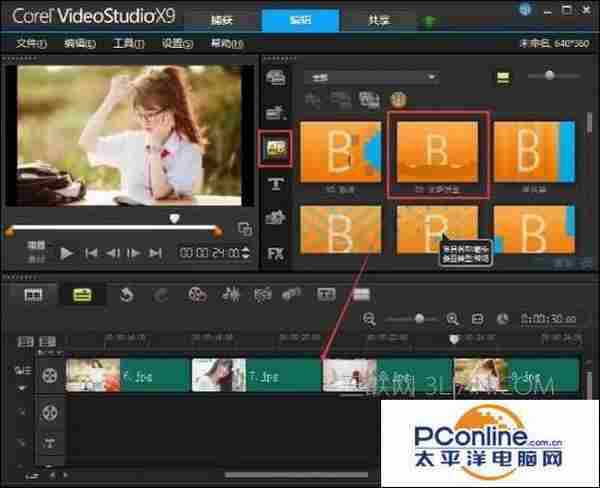Toggle the overlay track button

tap(50, 411)
